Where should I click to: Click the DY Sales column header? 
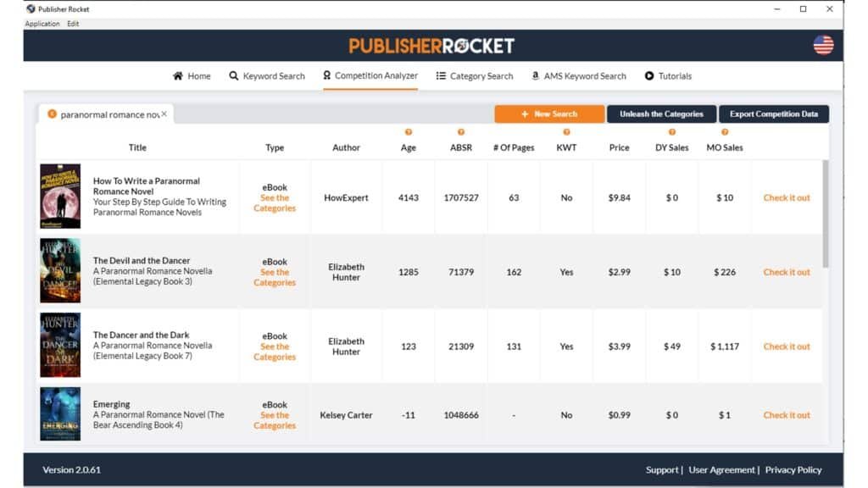click(672, 147)
